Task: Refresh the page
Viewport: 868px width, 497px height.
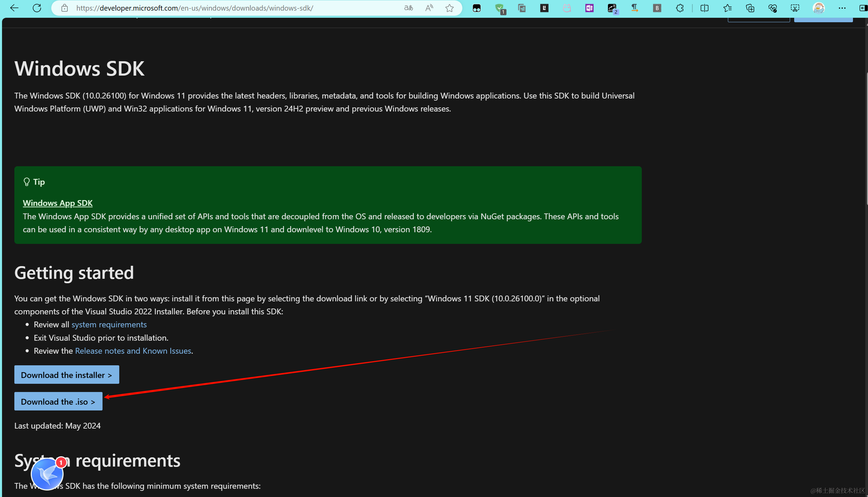Action: [37, 8]
